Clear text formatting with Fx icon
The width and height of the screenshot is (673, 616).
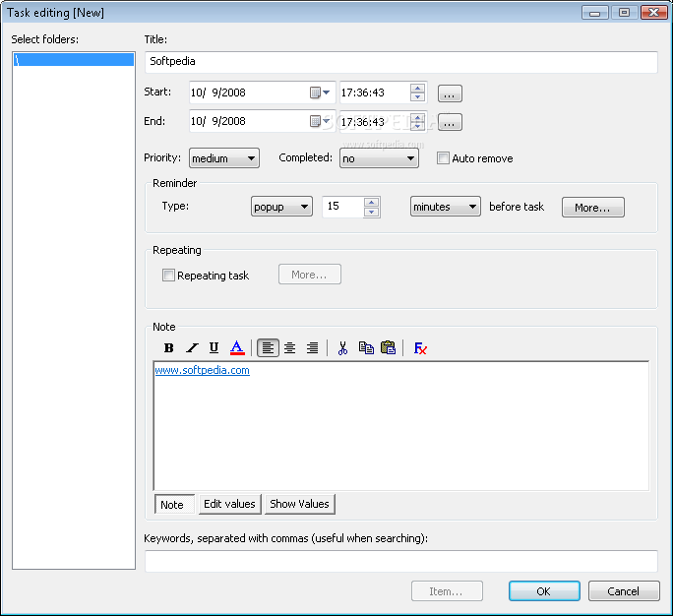pos(420,347)
